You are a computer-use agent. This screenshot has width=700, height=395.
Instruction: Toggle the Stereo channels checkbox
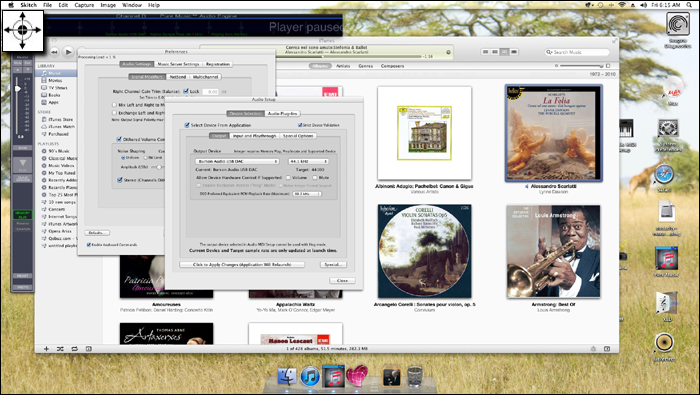120,180
